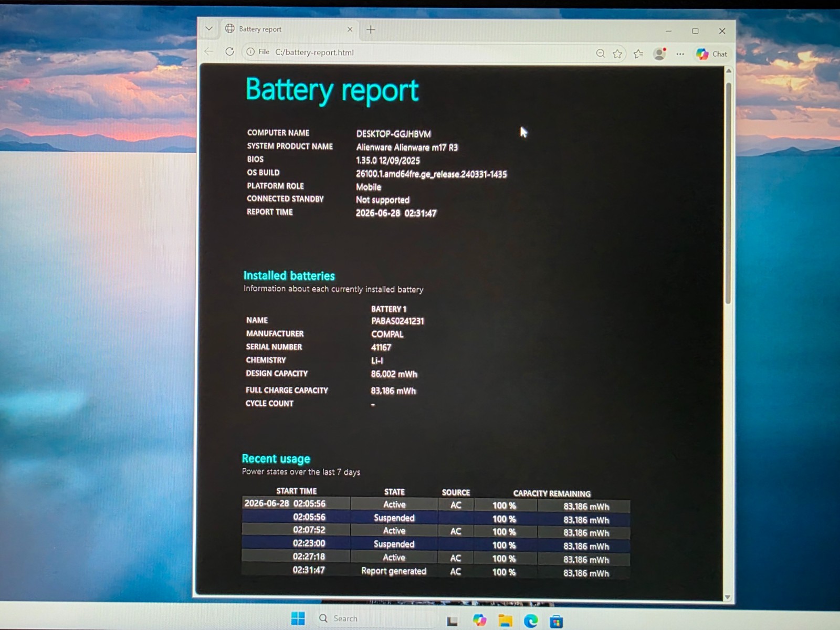Select the Report generated state cell
The image size is (840, 630).
tap(394, 571)
